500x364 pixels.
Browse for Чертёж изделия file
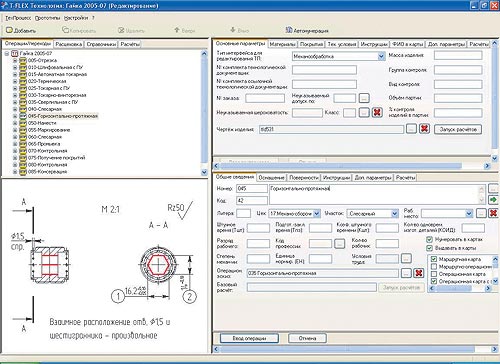click(x=411, y=129)
